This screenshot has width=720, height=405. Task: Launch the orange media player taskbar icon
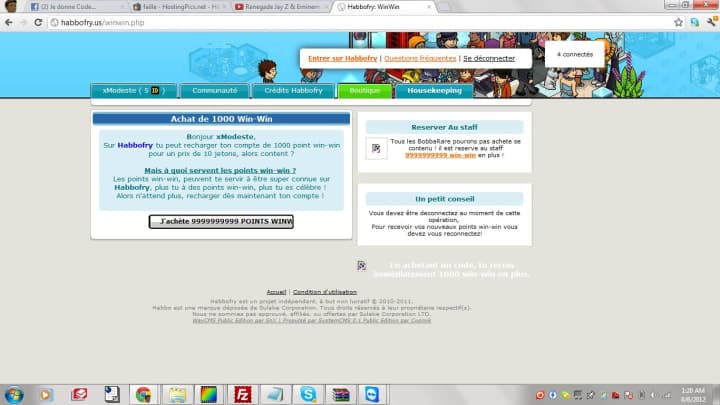point(46,394)
